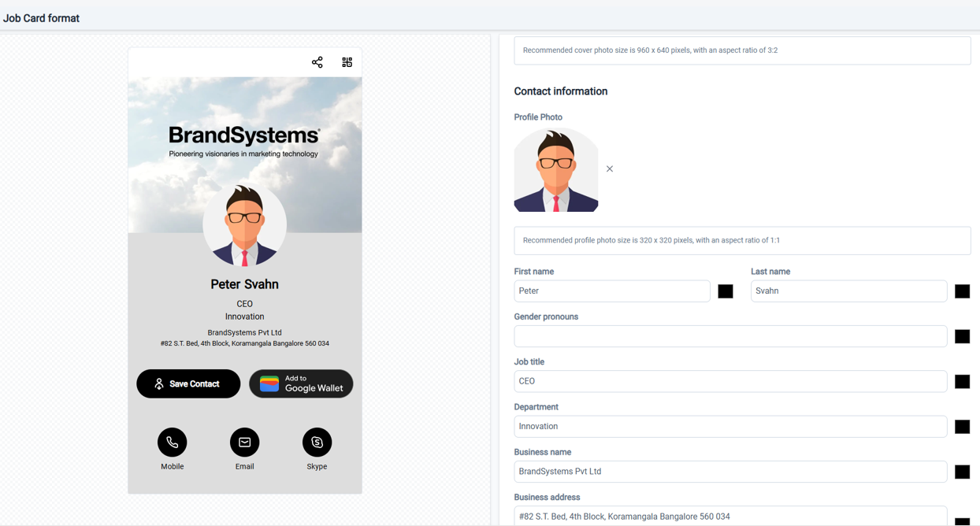Click the Last name field containing Svahn
The image size is (980, 526).
[x=848, y=291]
